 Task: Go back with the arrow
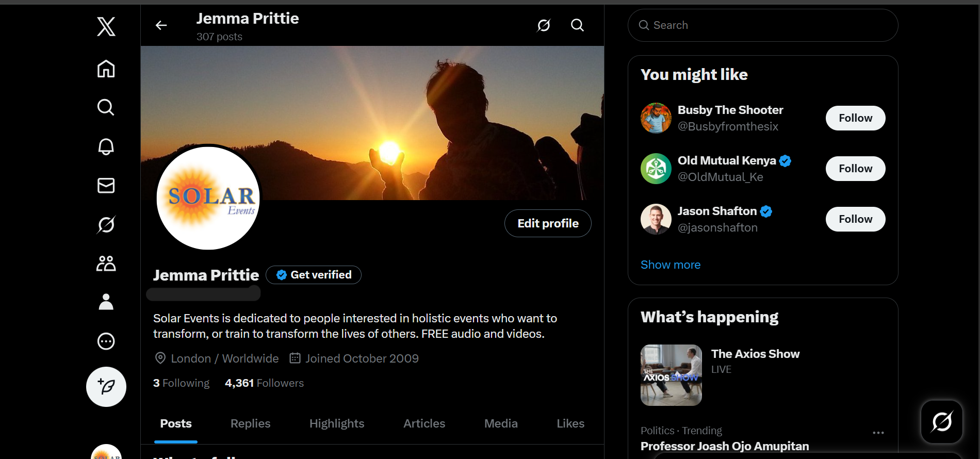coord(161,25)
